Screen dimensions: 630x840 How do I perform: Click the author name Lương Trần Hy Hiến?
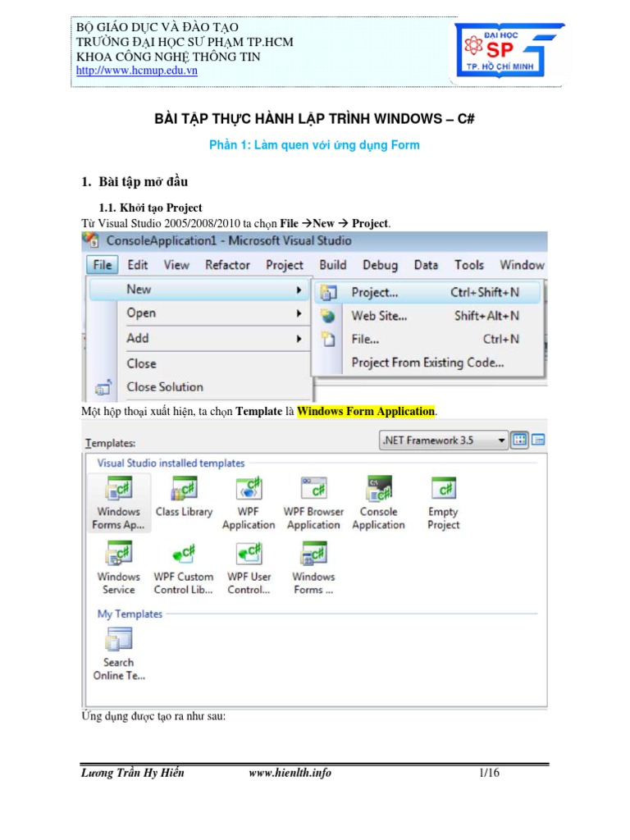(132, 773)
